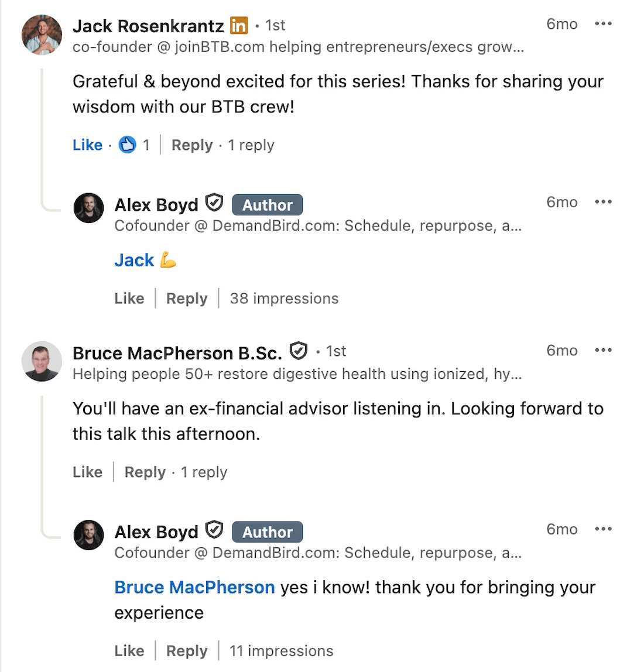This screenshot has width=644, height=672.
Task: Like Bruce MacPherson's comment
Action: pyautogui.click(x=87, y=472)
